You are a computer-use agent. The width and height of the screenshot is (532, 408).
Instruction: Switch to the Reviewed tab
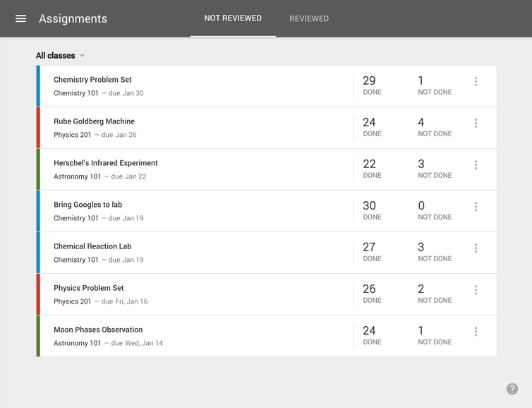(x=309, y=19)
